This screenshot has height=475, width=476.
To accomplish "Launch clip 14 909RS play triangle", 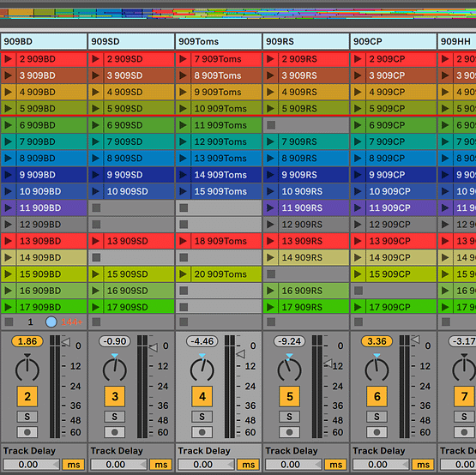I will click(x=270, y=258).
